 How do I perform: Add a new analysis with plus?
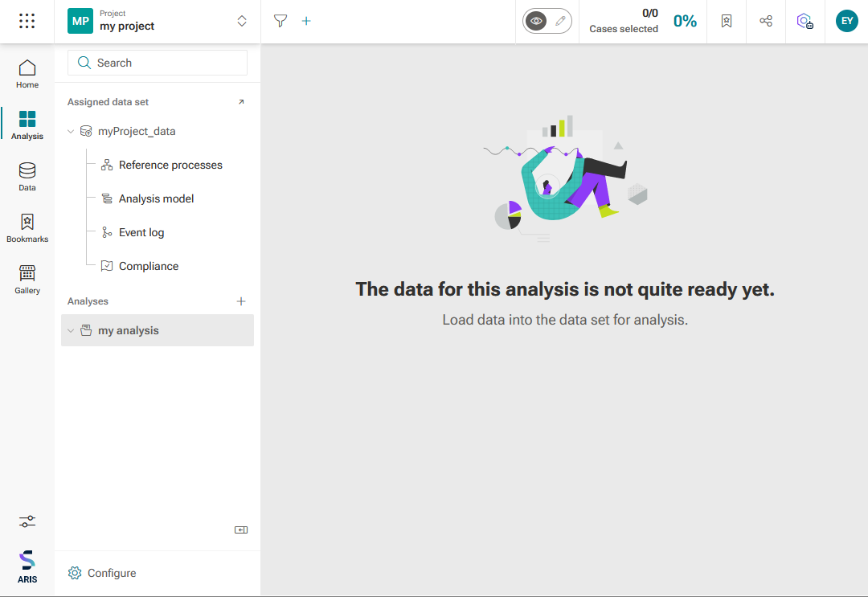click(241, 301)
